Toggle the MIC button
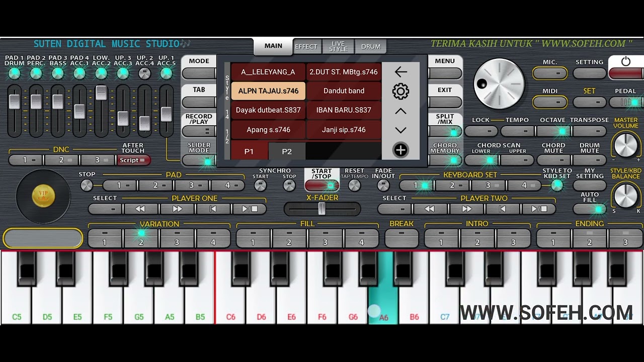644x362 pixels. [550, 73]
